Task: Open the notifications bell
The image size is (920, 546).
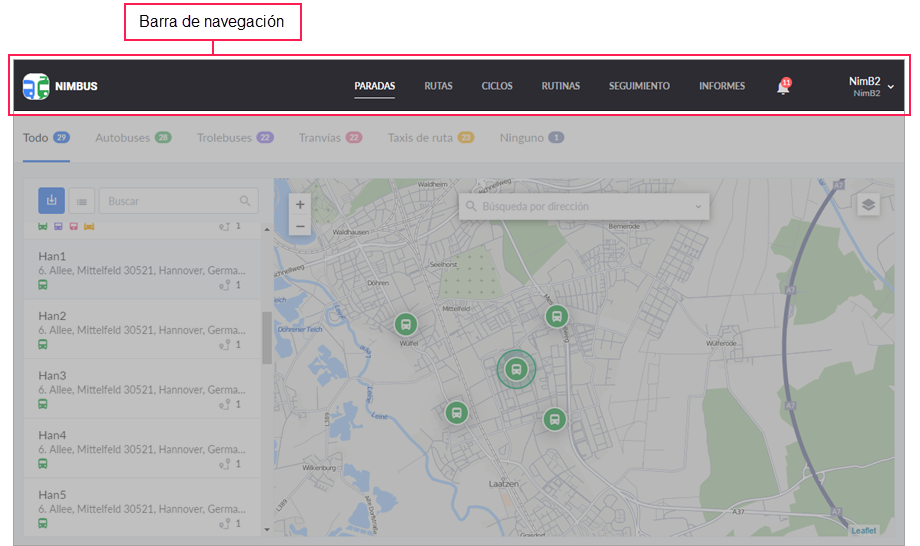Action: (783, 87)
